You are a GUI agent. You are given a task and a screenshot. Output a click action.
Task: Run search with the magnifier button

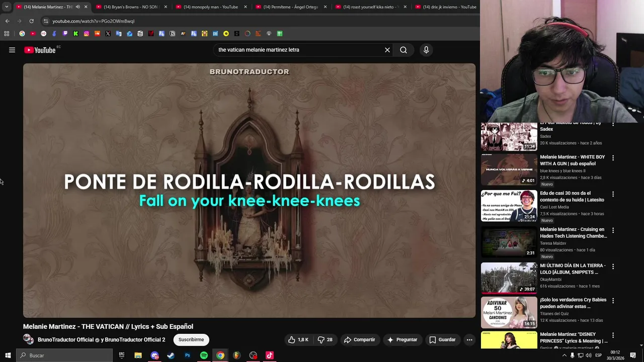pos(404,50)
